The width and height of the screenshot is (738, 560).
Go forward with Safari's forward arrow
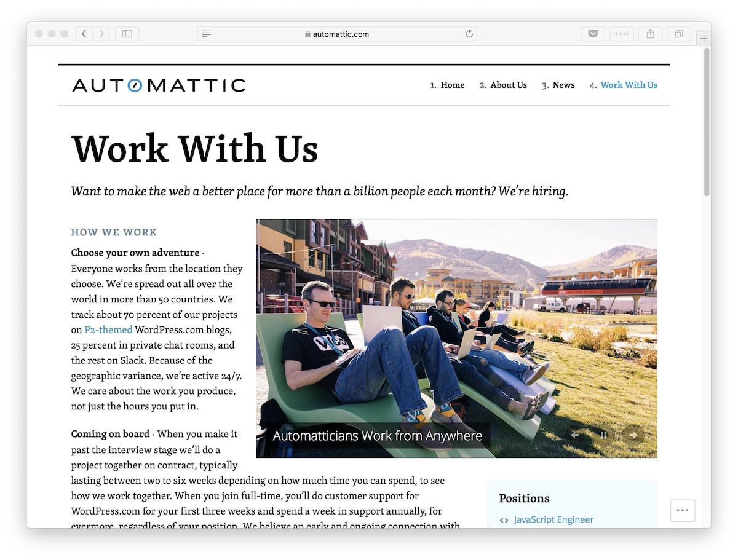pos(101,34)
